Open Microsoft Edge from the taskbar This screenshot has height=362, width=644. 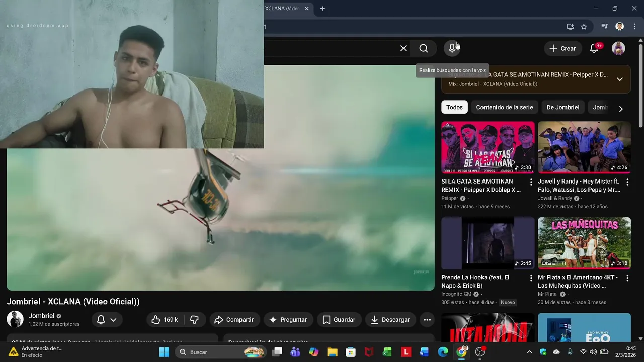tap(443, 352)
